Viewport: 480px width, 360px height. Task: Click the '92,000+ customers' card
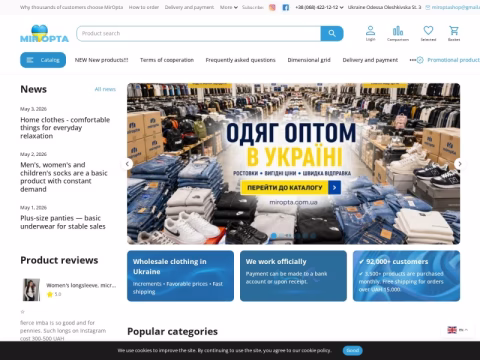click(406, 276)
